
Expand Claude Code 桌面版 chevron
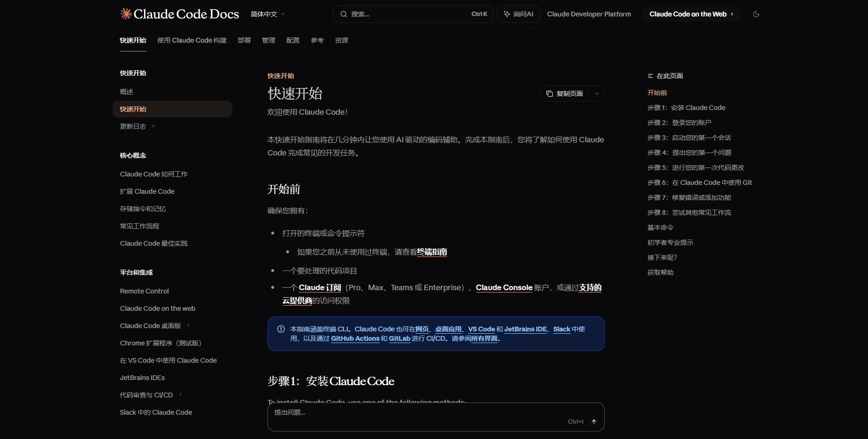pyautogui.click(x=188, y=325)
